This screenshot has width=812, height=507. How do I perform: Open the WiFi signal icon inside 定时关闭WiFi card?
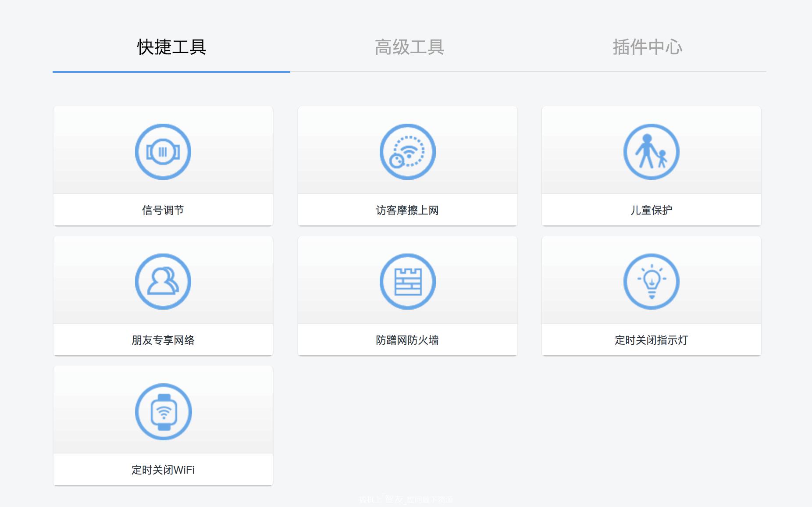point(163,412)
